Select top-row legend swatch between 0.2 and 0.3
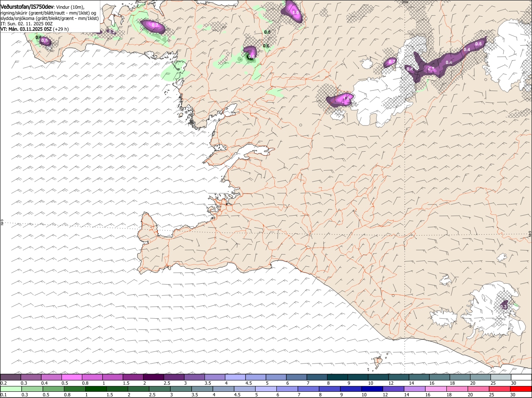532x398 pixels. tap(10, 377)
